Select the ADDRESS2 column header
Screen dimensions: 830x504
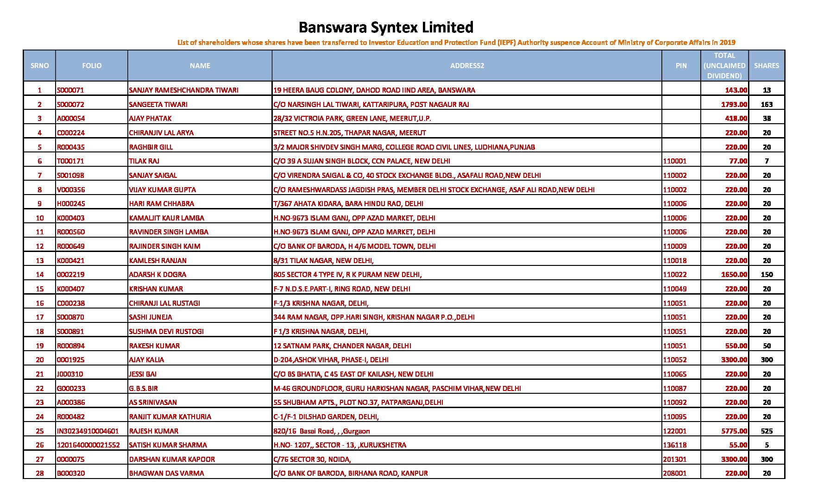467,66
